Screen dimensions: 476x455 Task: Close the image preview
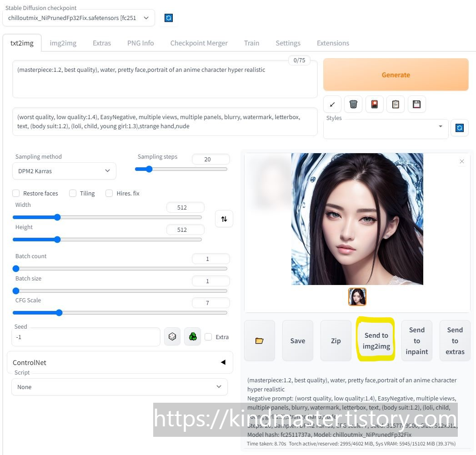tap(462, 161)
